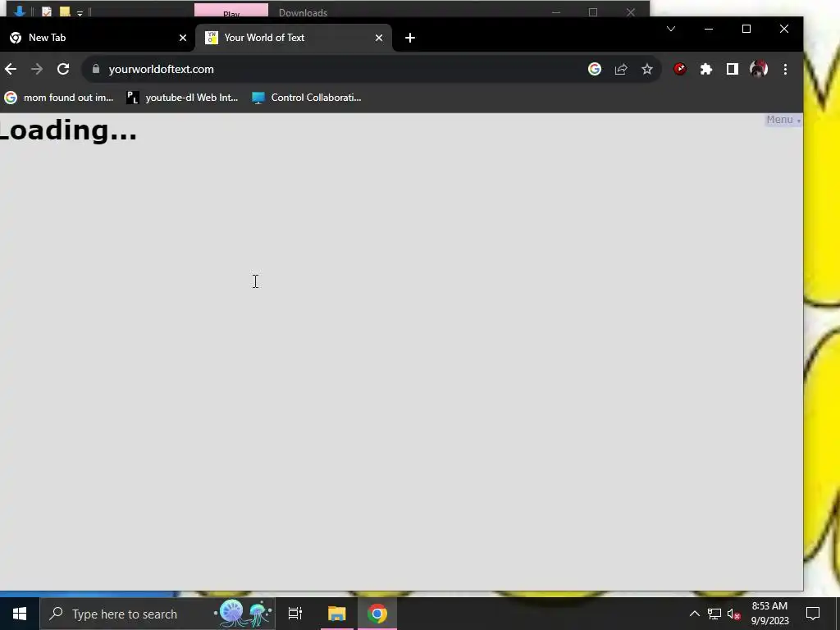This screenshot has height=630, width=840.
Task: Open Chrome's three-dot menu
Action: click(785, 69)
